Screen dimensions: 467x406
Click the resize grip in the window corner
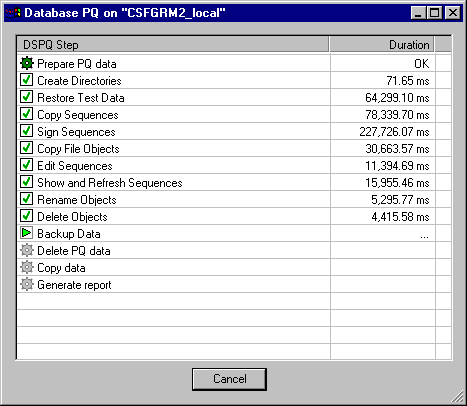click(457, 396)
